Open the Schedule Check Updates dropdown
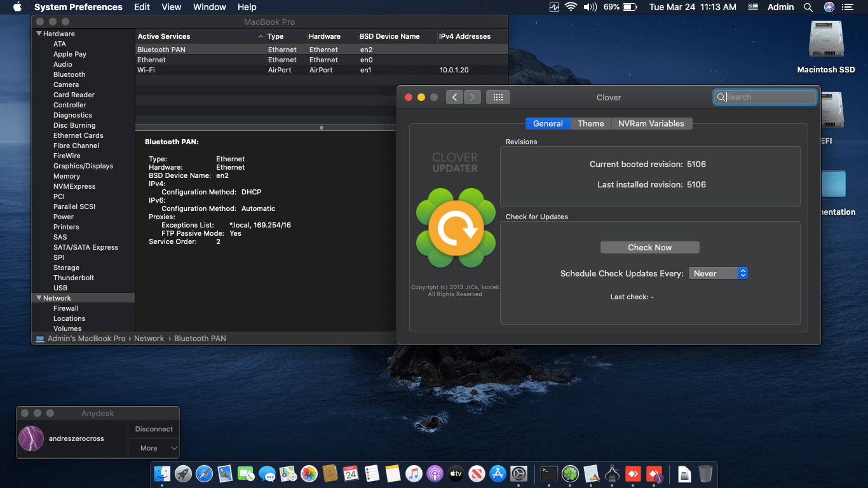 [x=717, y=273]
